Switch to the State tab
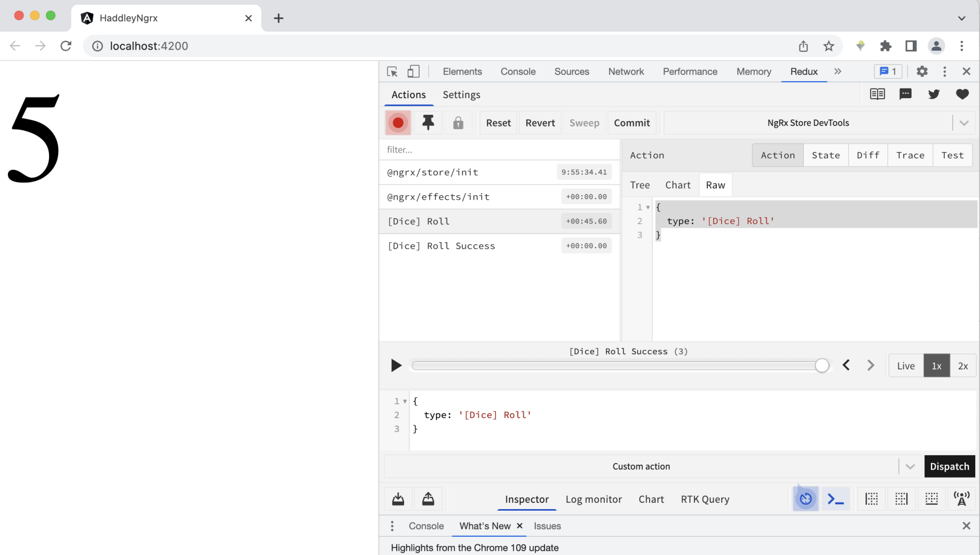This screenshot has width=980, height=555. click(x=825, y=155)
